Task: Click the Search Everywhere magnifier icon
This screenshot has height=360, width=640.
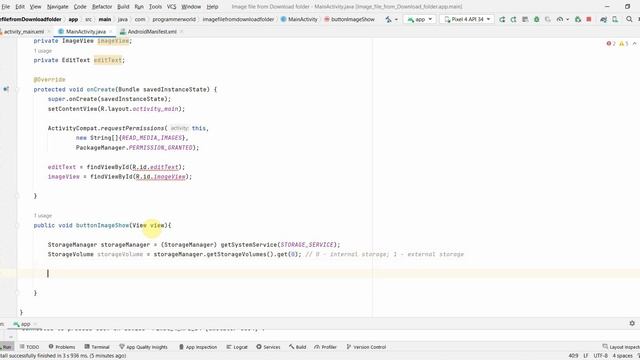Action: (629, 19)
